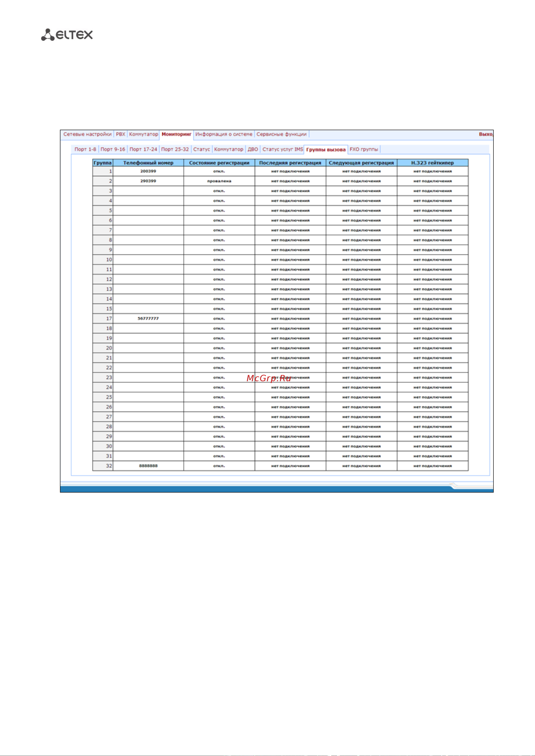
Task: Open the PBX menu tab
Action: coord(121,134)
